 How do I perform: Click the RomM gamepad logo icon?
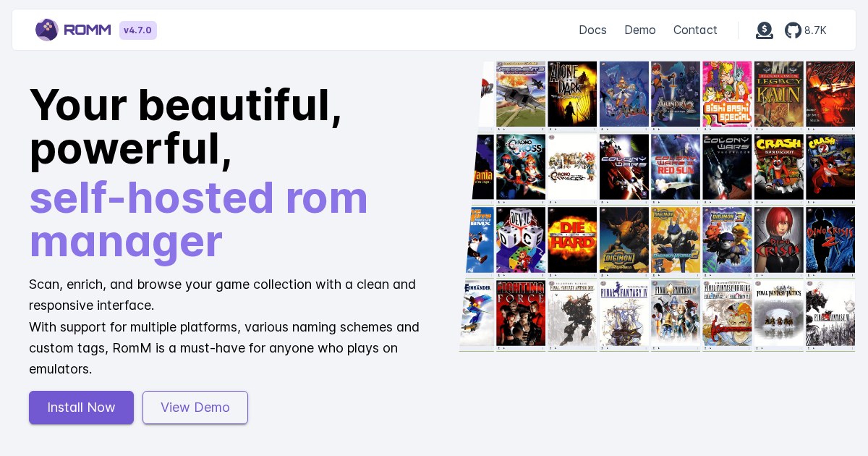(x=47, y=30)
